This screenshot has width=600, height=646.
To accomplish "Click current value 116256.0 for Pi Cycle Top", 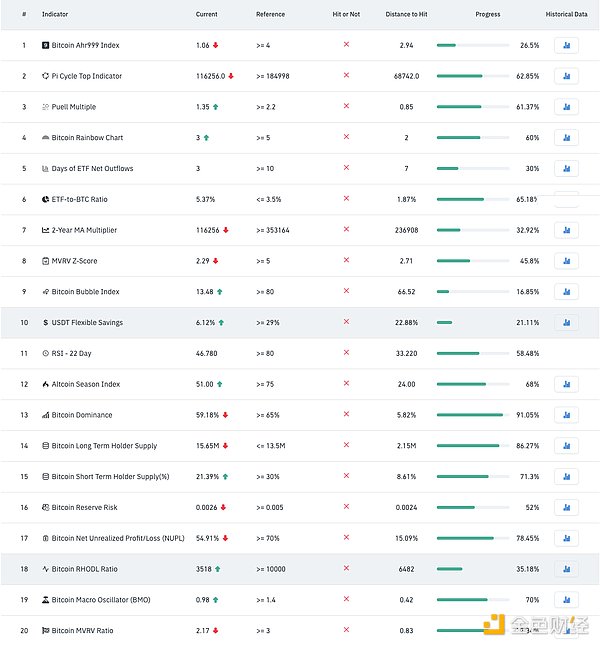I will pyautogui.click(x=211, y=76).
